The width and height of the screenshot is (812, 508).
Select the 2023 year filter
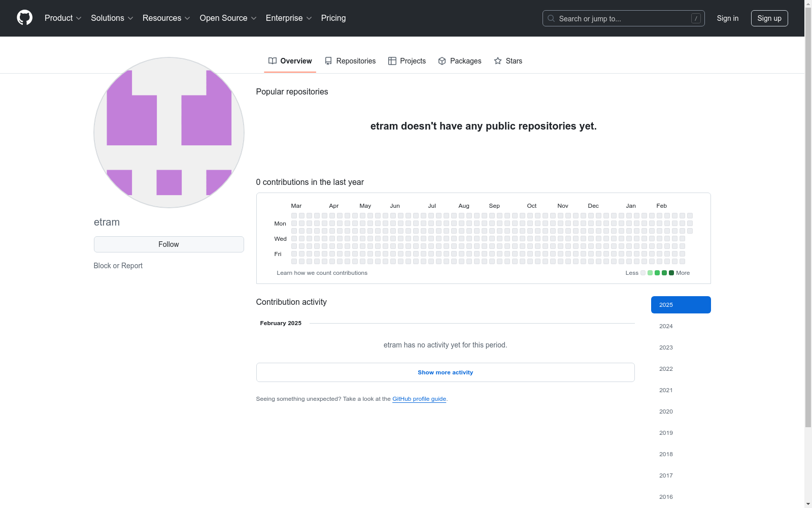681,347
